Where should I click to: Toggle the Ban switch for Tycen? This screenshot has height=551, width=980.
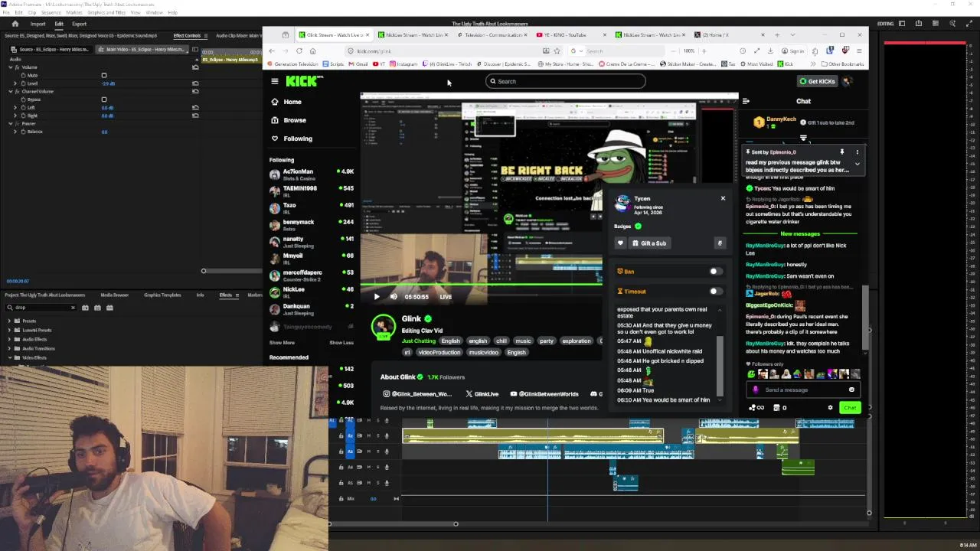(x=714, y=272)
